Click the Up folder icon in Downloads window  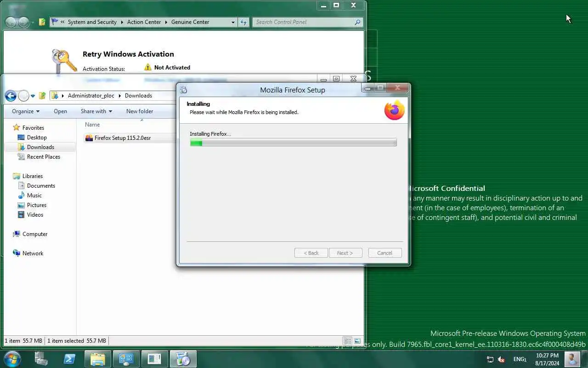tap(42, 96)
